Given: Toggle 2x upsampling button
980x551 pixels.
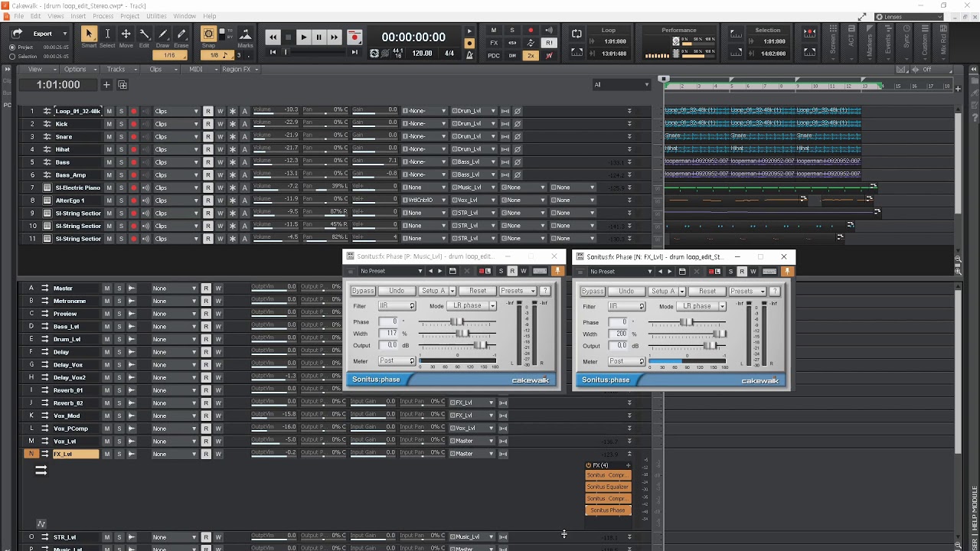Looking at the screenshot, I should (x=531, y=55).
